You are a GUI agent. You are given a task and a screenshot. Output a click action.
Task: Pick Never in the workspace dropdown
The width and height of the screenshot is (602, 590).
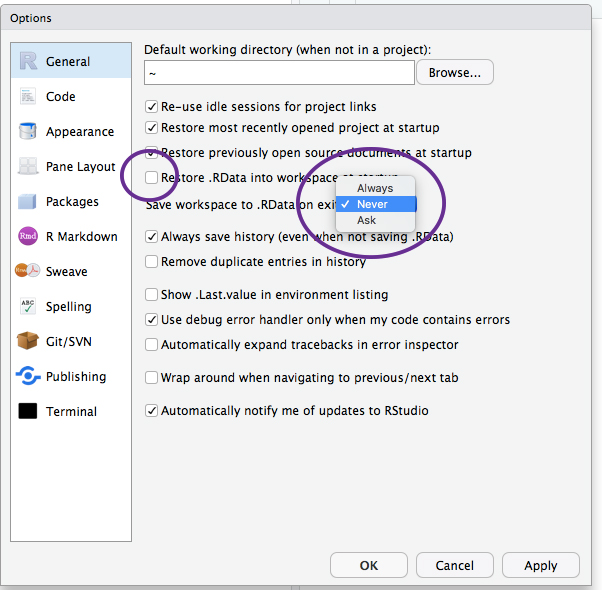pyautogui.click(x=372, y=204)
